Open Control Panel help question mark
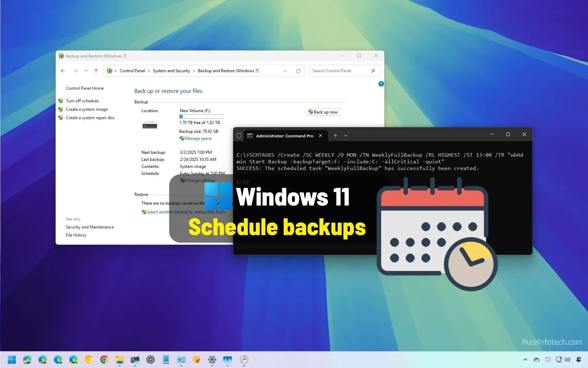The height and width of the screenshot is (368, 588). 381,84
